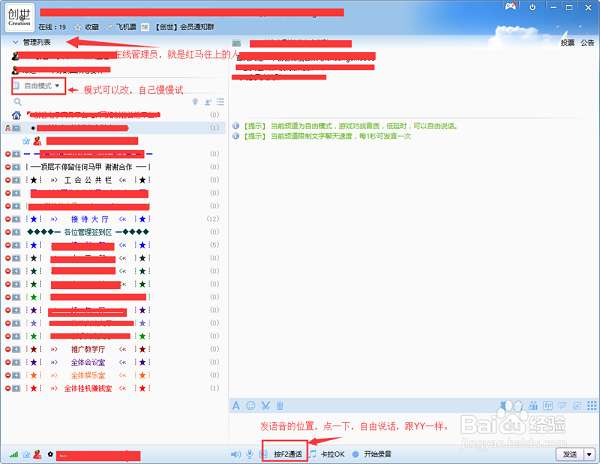Viewport: 600px width, 464px height.
Task: Open the 公告 tab
Action: point(587,43)
